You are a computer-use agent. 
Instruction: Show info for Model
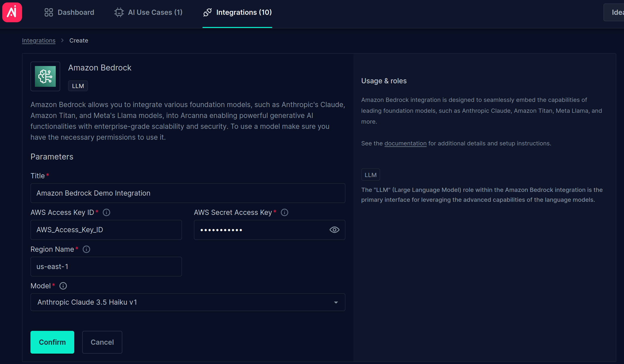click(x=63, y=286)
